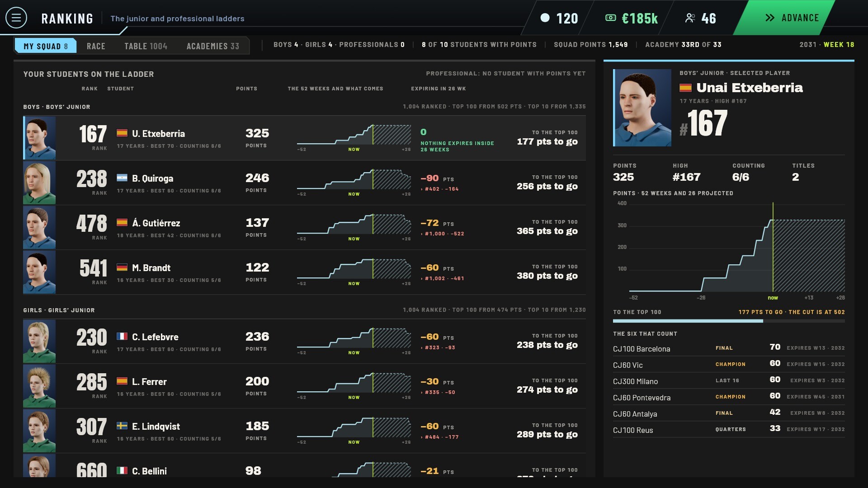Click the Italian flag beside C. Bellini
The width and height of the screenshot is (868, 488).
pos(122,470)
